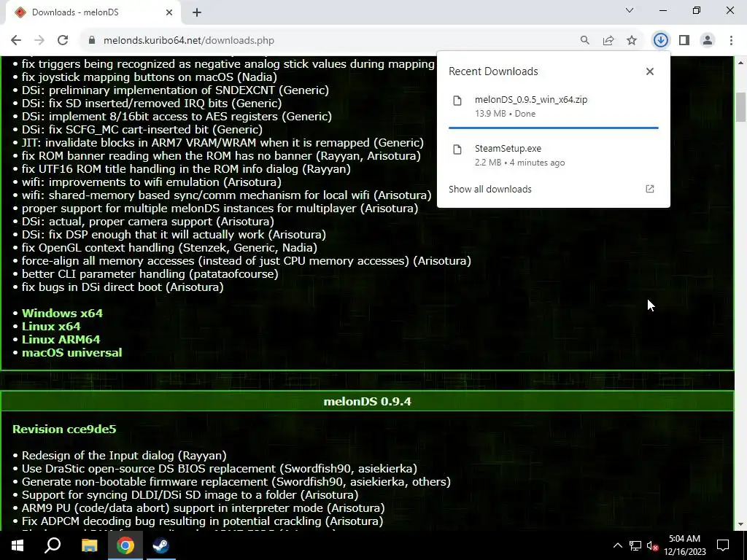This screenshot has height=560, width=747.
Task: Click the address bar URL
Action: click(189, 41)
